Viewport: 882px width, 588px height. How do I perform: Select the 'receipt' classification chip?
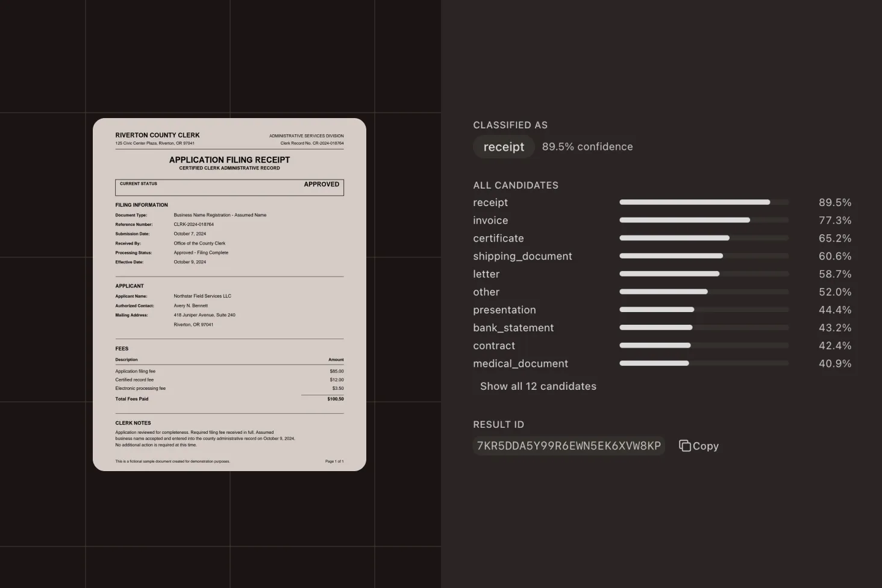pos(504,147)
